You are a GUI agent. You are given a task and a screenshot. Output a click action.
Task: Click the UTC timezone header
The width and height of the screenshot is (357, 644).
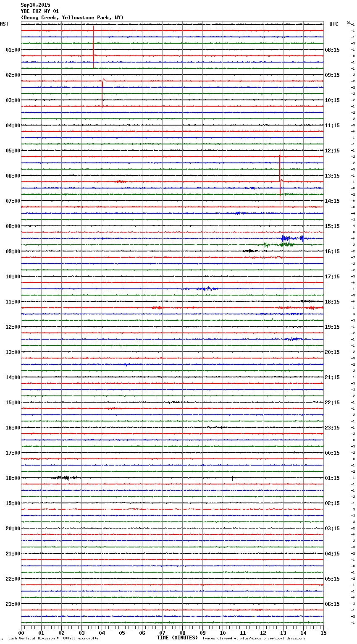[334, 24]
